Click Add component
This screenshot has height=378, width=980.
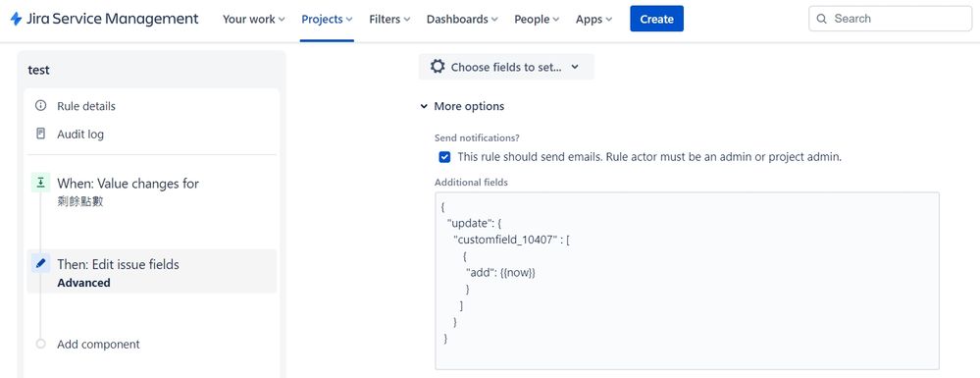pyautogui.click(x=98, y=345)
